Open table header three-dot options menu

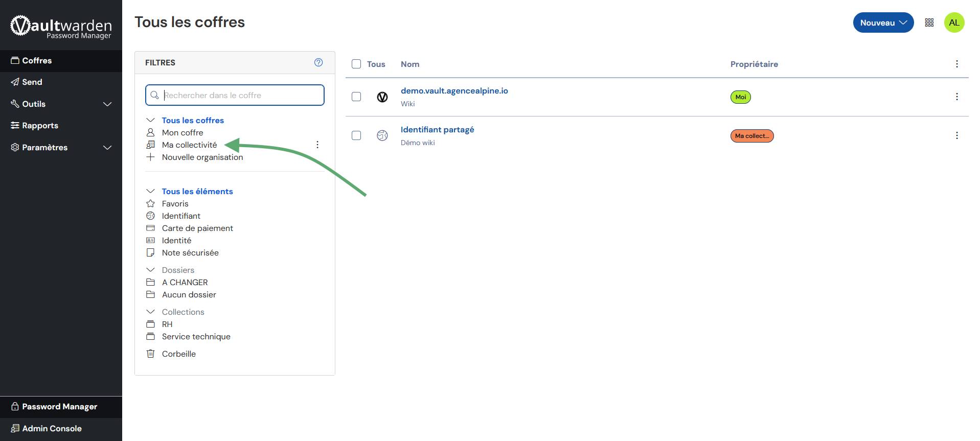[x=956, y=64]
